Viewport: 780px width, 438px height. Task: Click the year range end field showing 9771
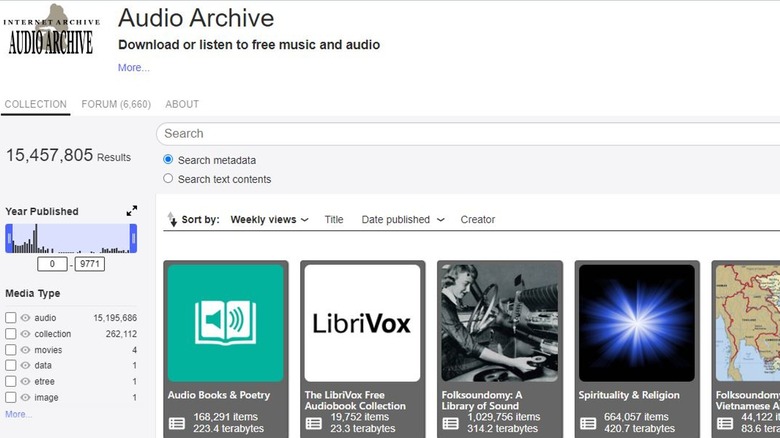click(x=90, y=264)
